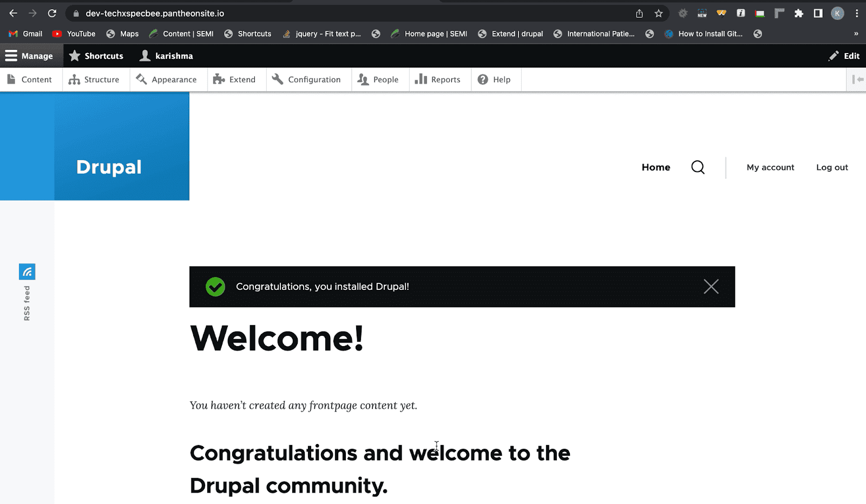Click 'You haven't created any frontpage content yet.'
866x504 pixels.
(x=303, y=406)
